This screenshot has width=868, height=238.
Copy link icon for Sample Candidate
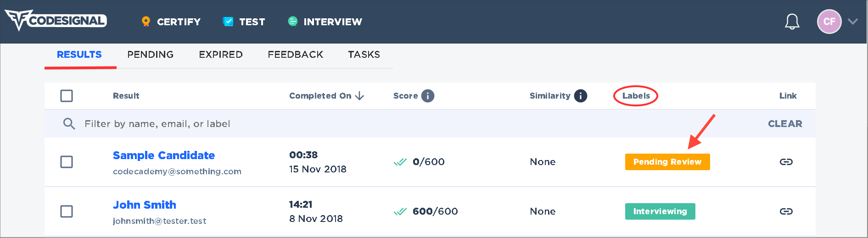(786, 162)
